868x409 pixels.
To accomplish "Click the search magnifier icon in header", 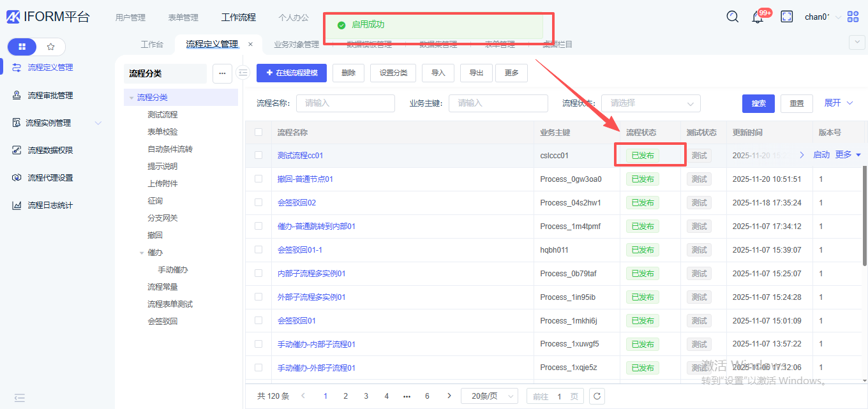I will pos(733,17).
